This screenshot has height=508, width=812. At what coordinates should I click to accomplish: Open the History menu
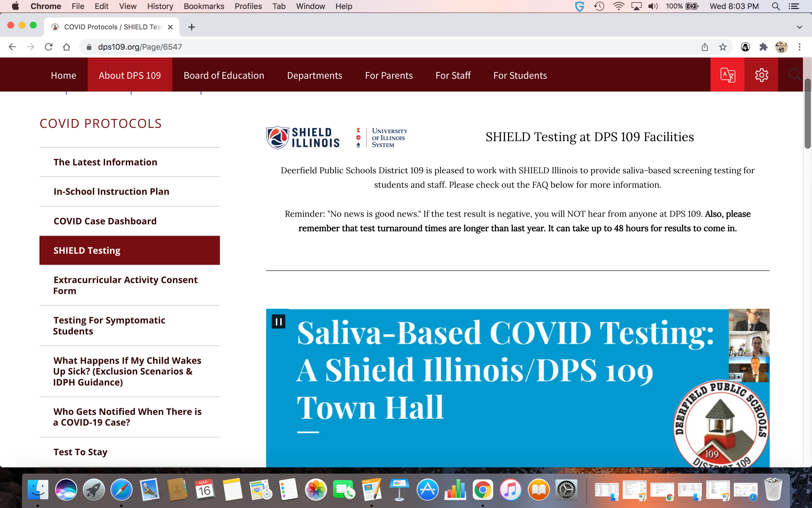tap(160, 6)
